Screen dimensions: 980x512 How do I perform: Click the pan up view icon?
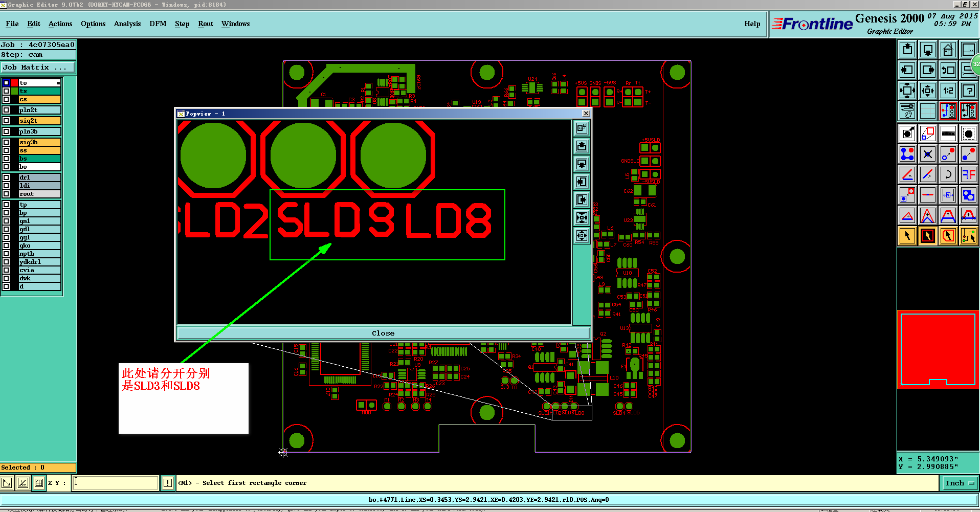point(907,50)
